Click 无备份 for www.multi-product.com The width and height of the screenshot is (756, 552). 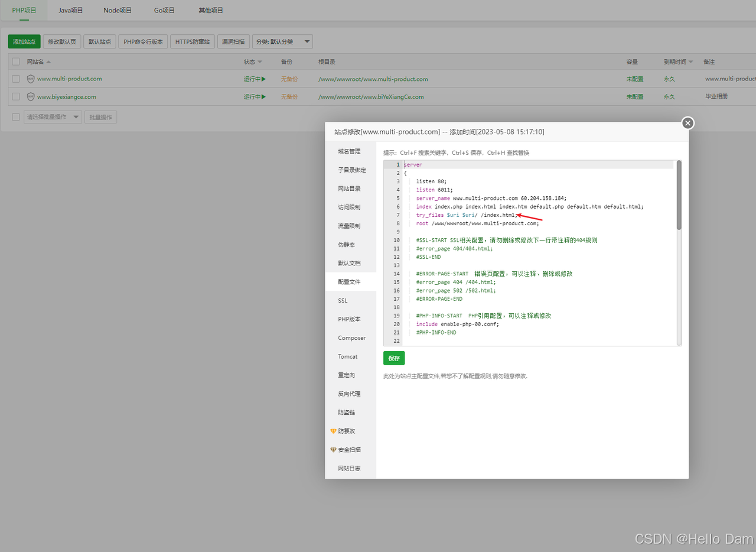(289, 79)
